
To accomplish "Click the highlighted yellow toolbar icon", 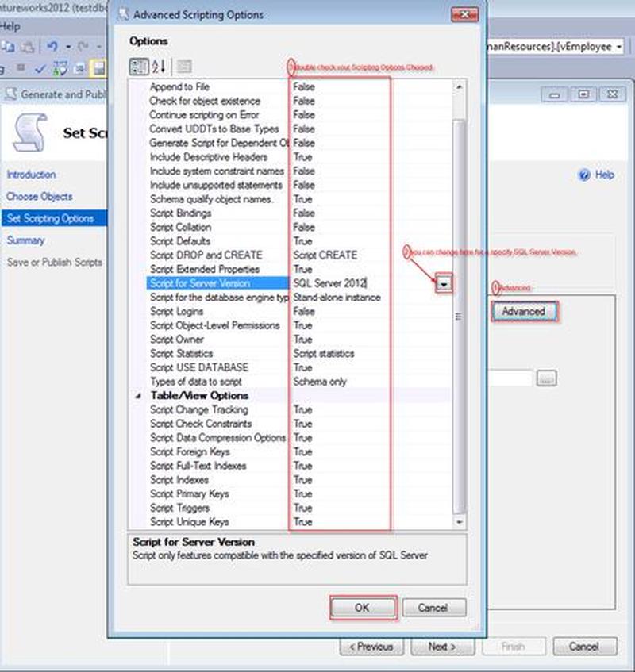I will tap(98, 68).
